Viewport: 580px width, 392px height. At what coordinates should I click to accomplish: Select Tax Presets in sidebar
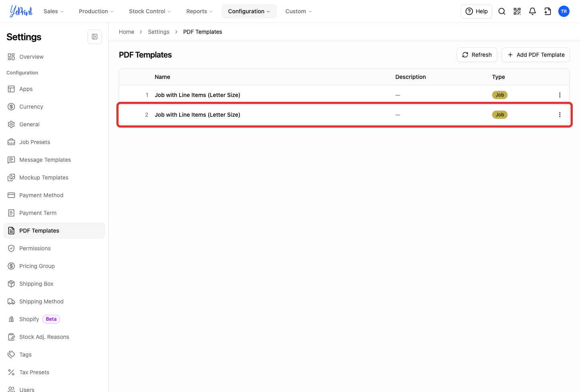pyautogui.click(x=54, y=372)
